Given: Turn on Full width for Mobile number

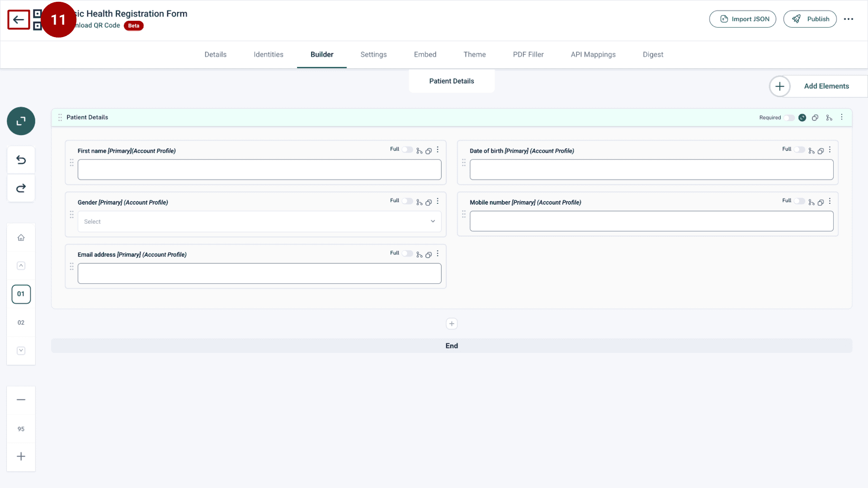Looking at the screenshot, I should [x=800, y=201].
